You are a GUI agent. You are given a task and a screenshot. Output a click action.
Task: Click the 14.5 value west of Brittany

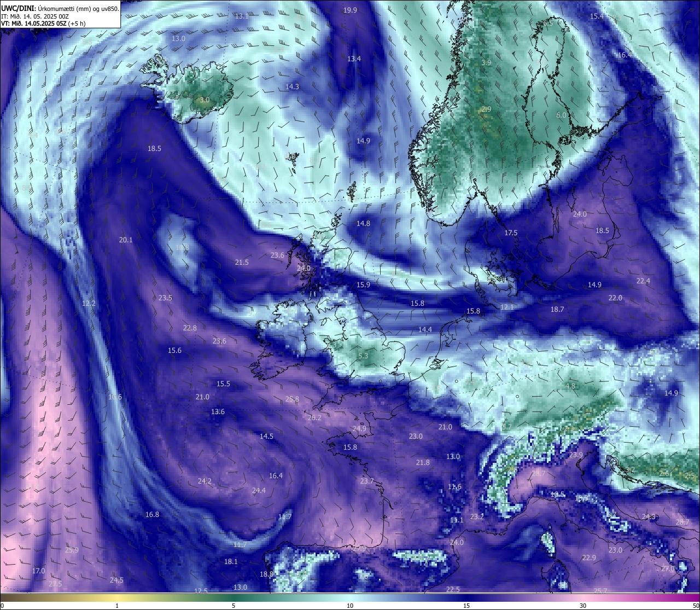coord(266,437)
